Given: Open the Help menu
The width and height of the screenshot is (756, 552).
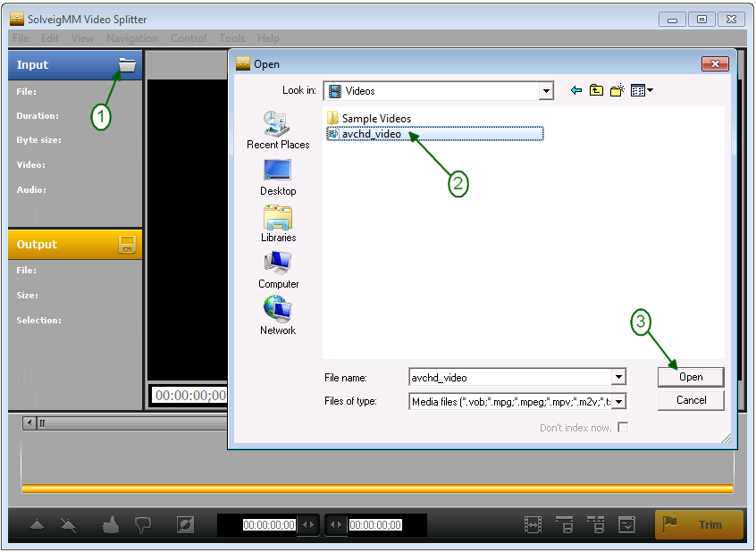Looking at the screenshot, I should (269, 38).
